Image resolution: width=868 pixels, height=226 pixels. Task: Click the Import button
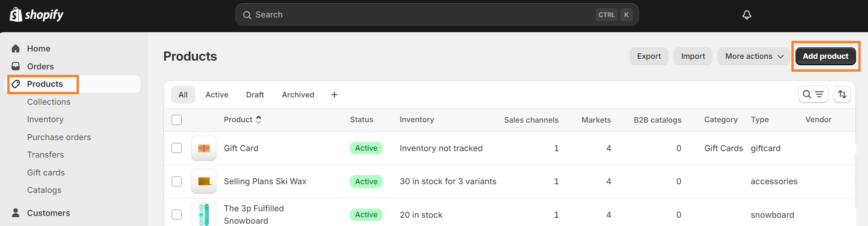tap(693, 56)
